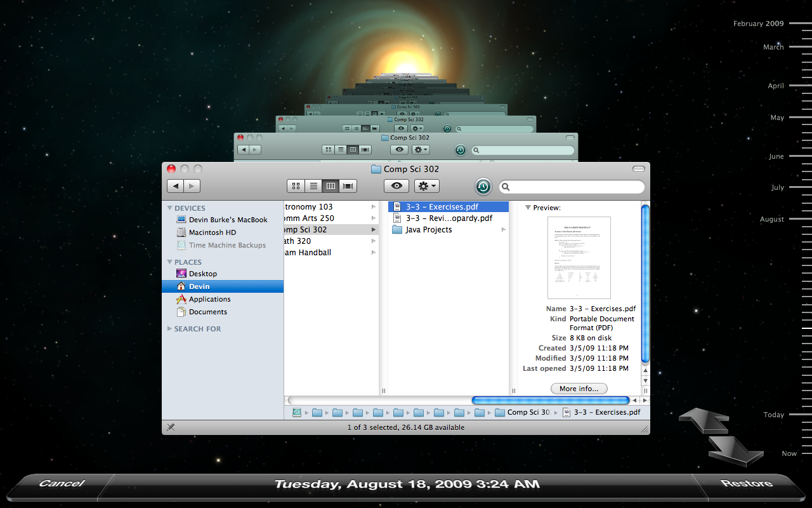Select Time Machine Backups in sidebar
This screenshot has height=508, width=812.
(x=221, y=245)
